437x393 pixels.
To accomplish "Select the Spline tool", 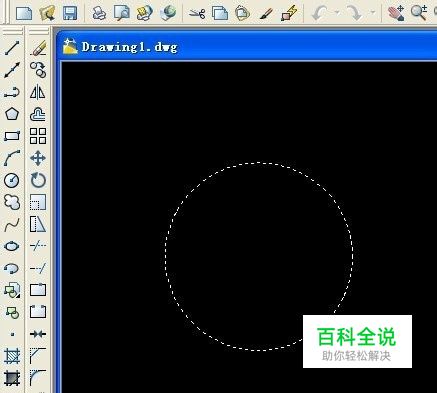I will coord(12,224).
